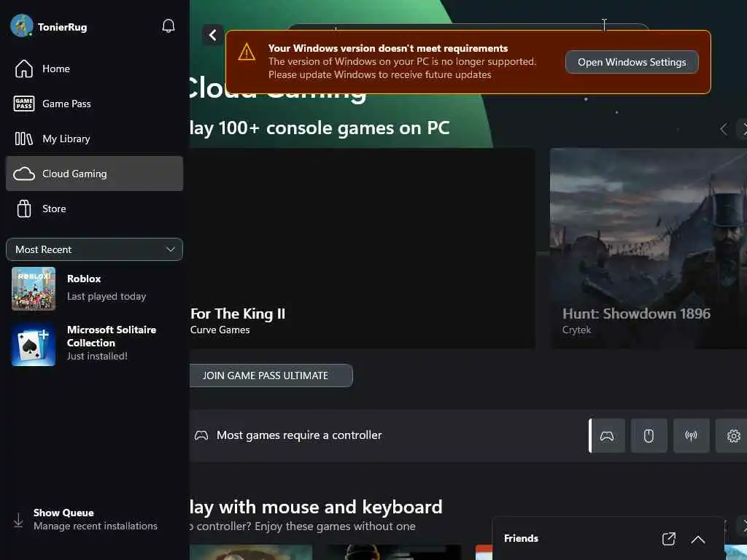Click the Friends panel title
Screen dimensions: 747x560
tap(521, 539)
